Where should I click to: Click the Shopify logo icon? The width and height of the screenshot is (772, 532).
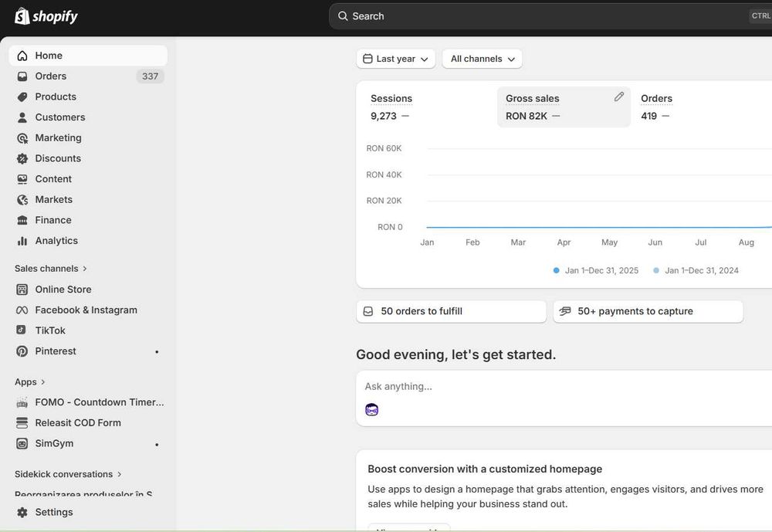tap(22, 16)
